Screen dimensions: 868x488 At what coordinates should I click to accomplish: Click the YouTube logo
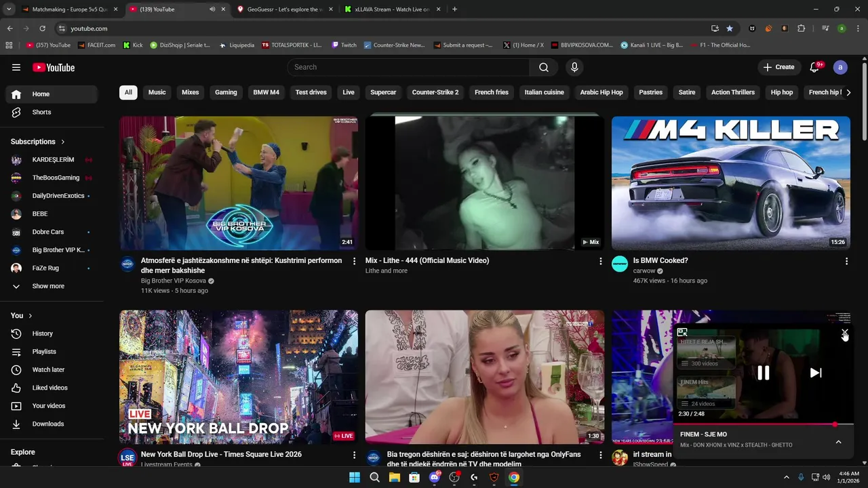pos(54,67)
